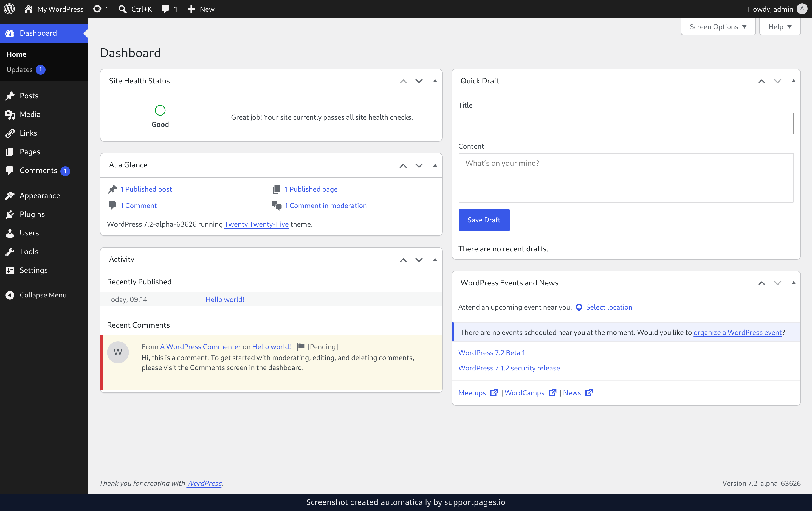The image size is (812, 511).
Task: Move Activity widget down
Action: tap(419, 260)
